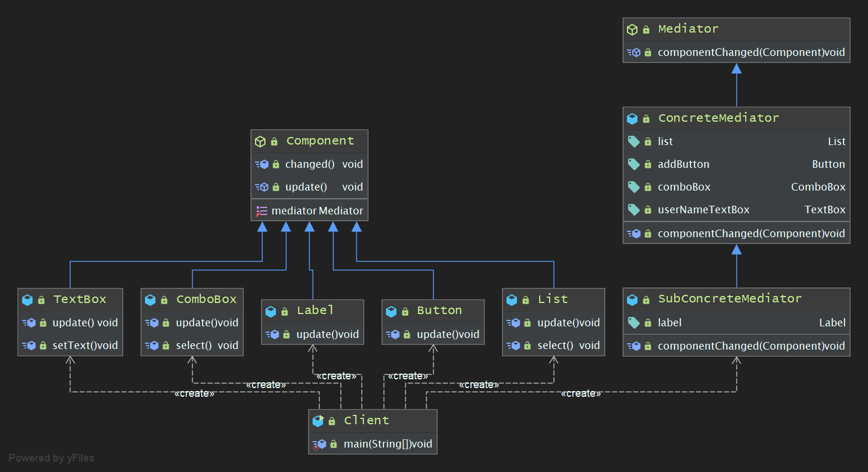Click the «create» label on TextBox edge
The image size is (868, 472).
pos(194,394)
